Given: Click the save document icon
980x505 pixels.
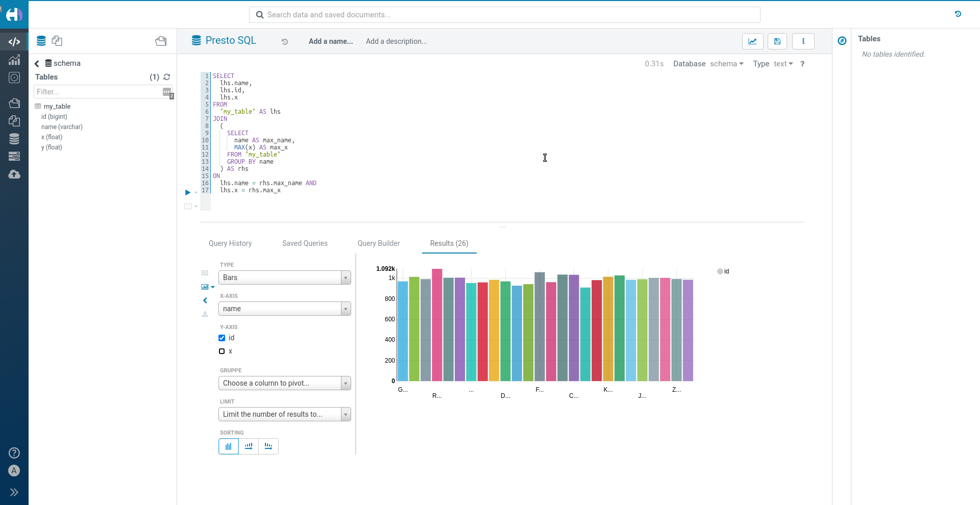Looking at the screenshot, I should (x=777, y=41).
